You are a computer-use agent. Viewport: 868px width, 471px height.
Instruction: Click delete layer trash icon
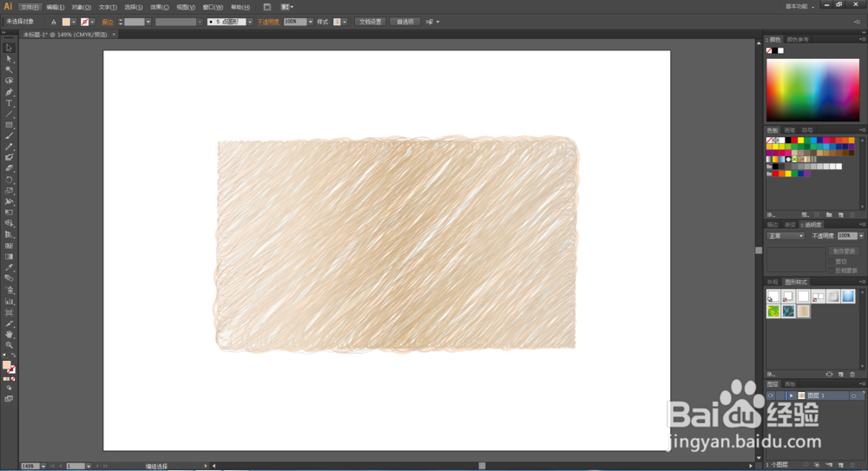[852, 465]
